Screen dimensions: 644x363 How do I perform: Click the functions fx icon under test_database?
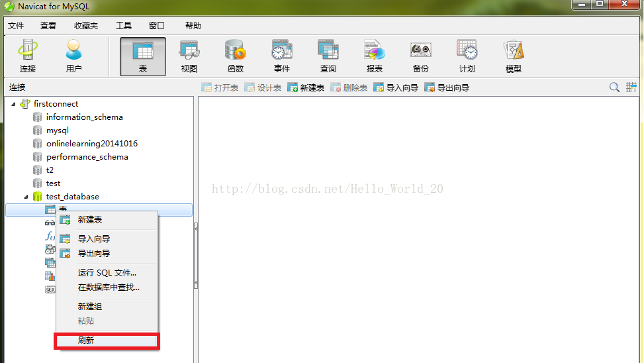(50, 236)
